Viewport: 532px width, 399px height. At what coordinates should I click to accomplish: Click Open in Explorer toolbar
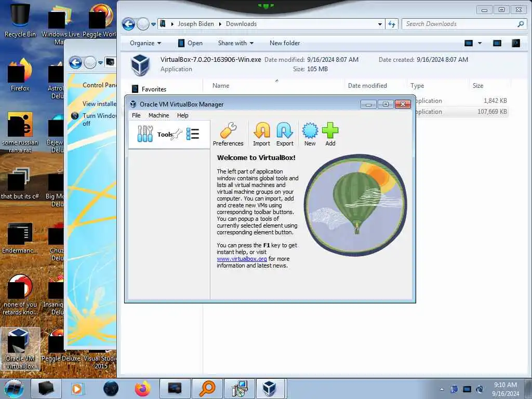point(190,43)
